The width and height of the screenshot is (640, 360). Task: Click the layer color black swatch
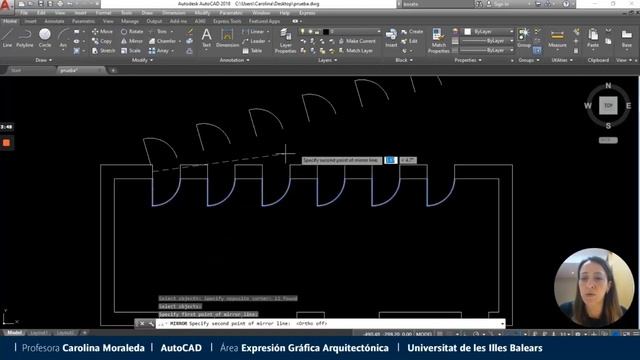[x=326, y=31]
